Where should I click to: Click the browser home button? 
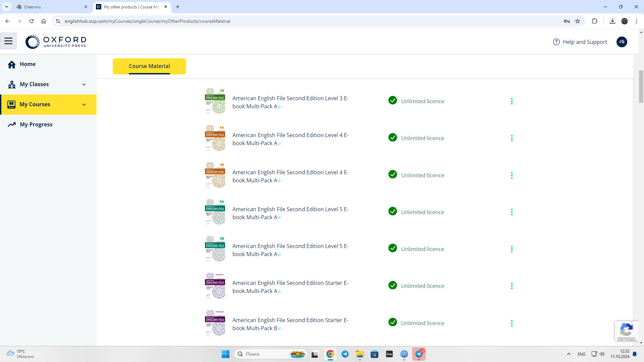point(44,21)
